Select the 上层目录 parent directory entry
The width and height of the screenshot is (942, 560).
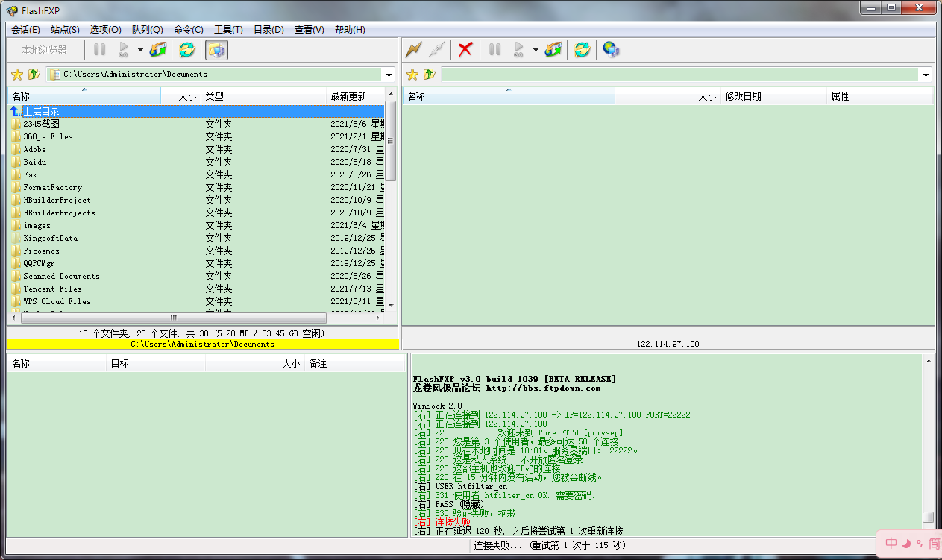pyautogui.click(x=41, y=111)
